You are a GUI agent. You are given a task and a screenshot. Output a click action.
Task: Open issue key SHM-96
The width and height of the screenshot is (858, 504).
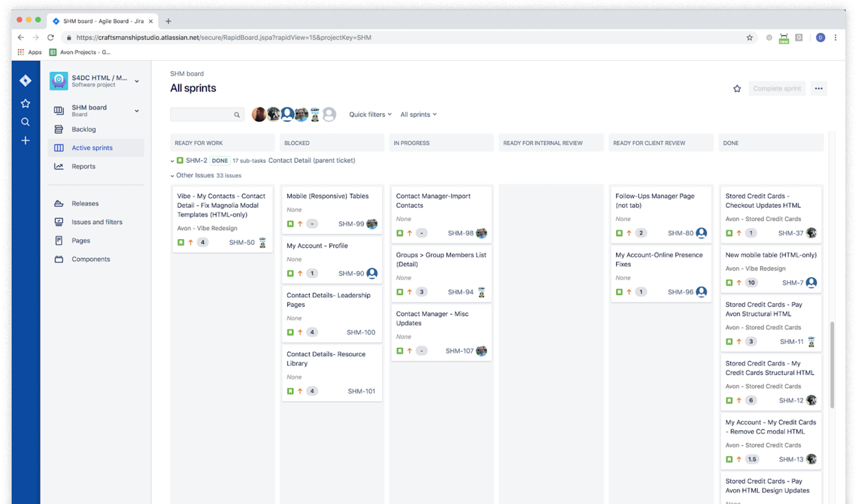pos(681,292)
